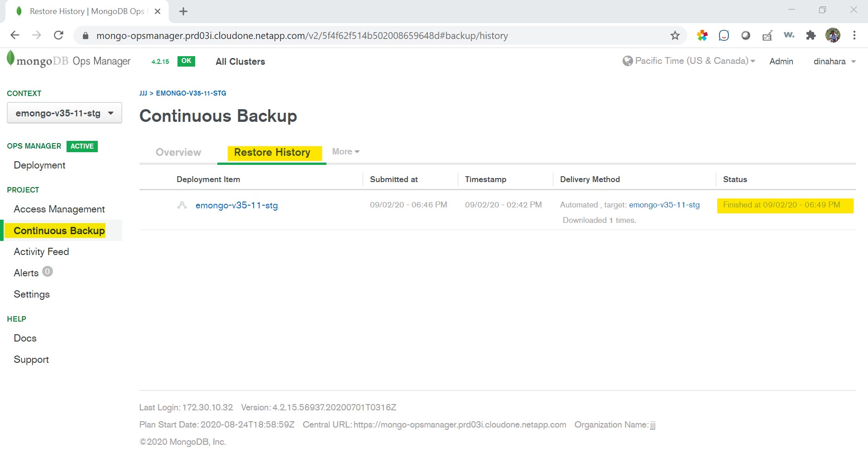Select the Restore History tab
Image resolution: width=868 pixels, height=462 pixels.
click(272, 153)
